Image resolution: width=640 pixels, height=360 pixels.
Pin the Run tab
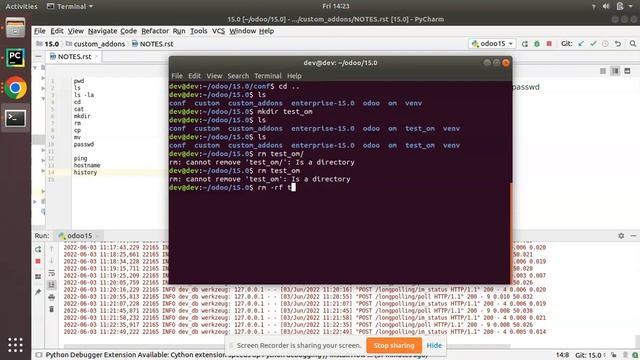tap(38, 292)
